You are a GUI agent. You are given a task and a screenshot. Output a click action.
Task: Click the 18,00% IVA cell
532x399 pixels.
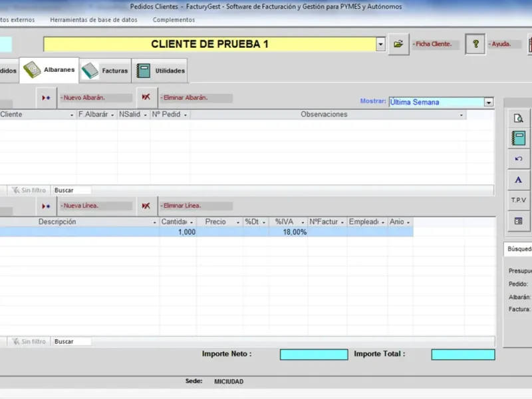pos(288,232)
